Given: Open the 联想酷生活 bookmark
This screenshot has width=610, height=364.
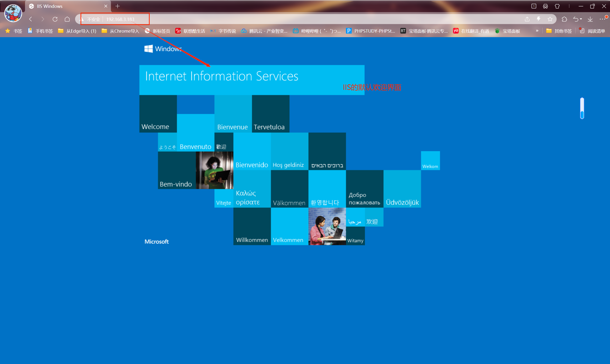Looking at the screenshot, I should 190,31.
